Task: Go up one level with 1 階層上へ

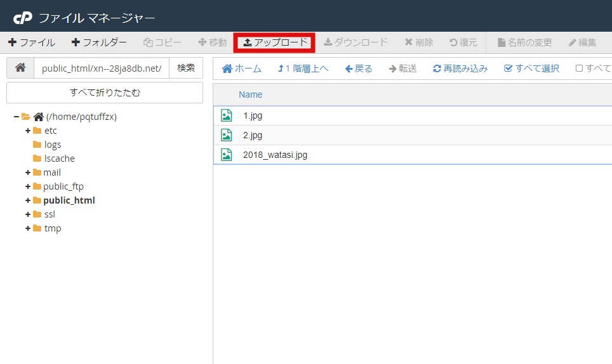Action: (303, 68)
